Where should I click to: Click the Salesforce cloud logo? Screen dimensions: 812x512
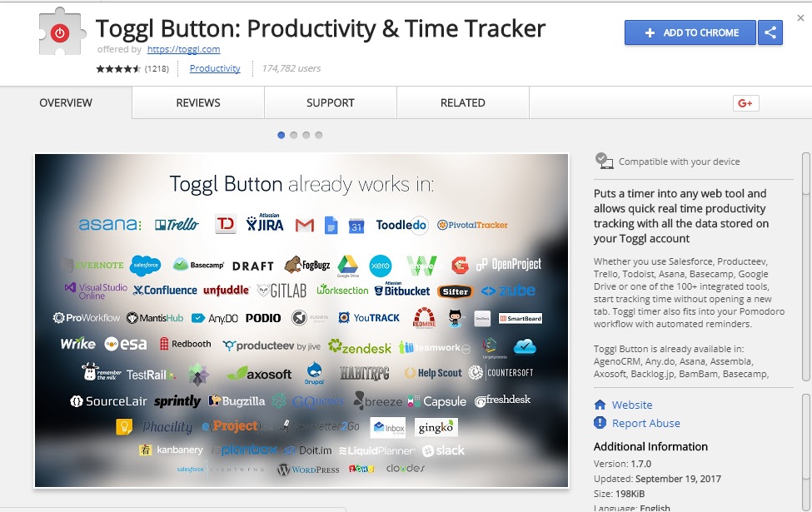point(146,266)
